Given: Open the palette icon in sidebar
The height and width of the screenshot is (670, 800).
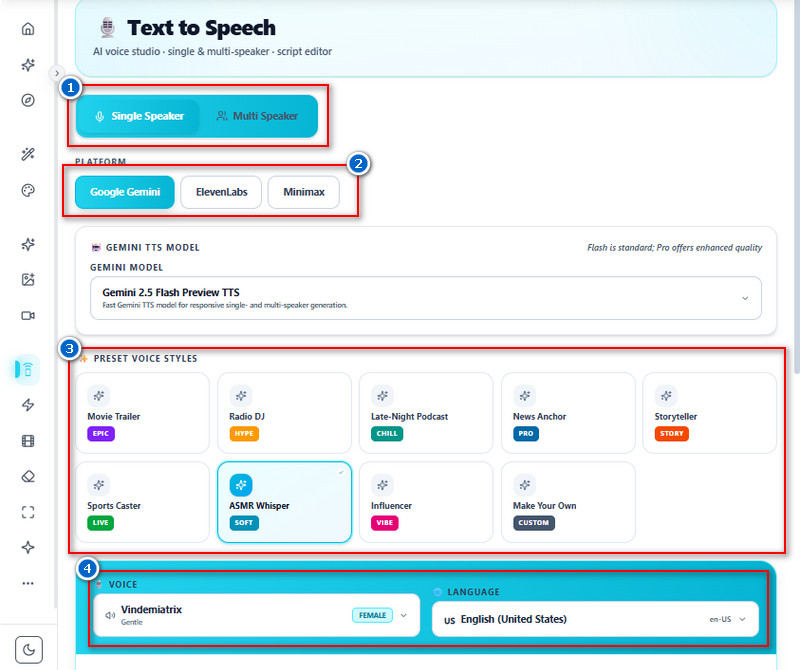Looking at the screenshot, I should click(28, 190).
